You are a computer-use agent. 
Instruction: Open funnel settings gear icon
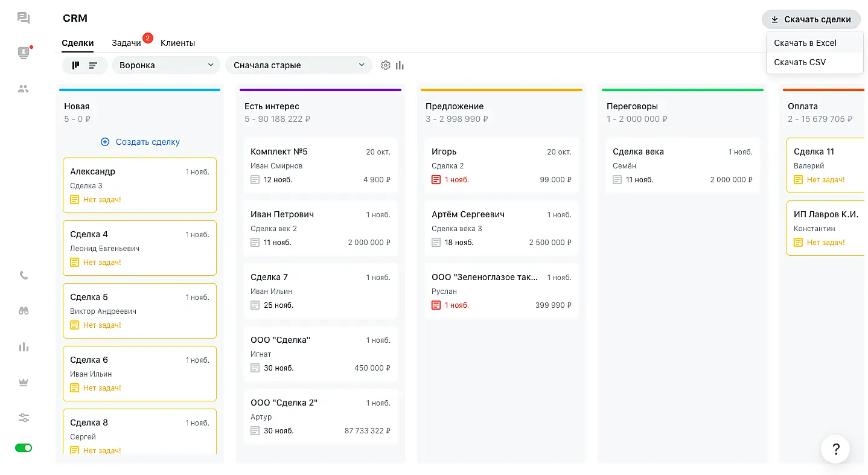386,65
